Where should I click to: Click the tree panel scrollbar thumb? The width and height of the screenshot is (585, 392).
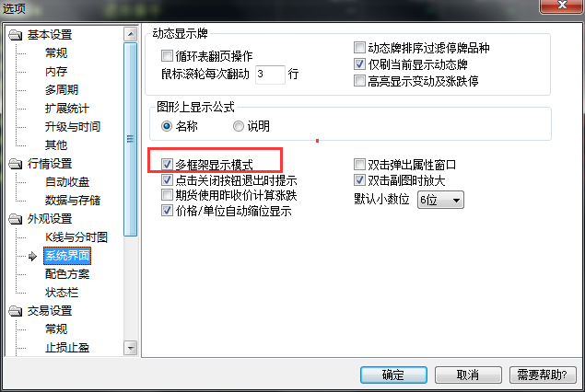(x=131, y=139)
